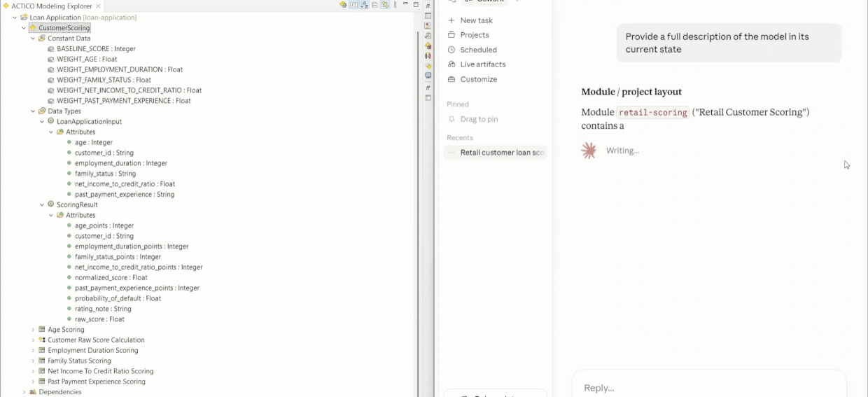
Task: Click the retail-scoring code label
Action: click(x=652, y=112)
